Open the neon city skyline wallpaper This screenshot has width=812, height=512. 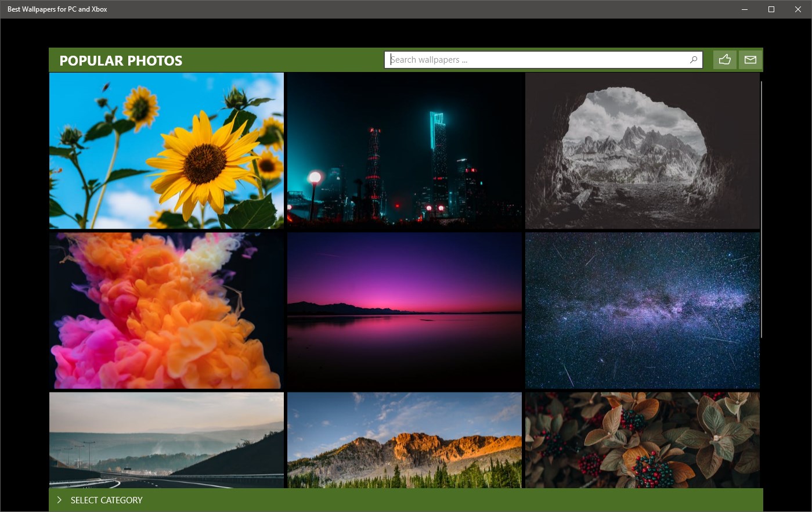pyautogui.click(x=405, y=150)
